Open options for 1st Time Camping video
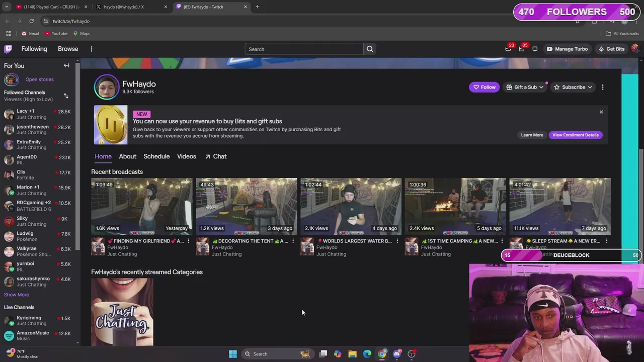Screen dimensions: 644x362 (x=502, y=241)
